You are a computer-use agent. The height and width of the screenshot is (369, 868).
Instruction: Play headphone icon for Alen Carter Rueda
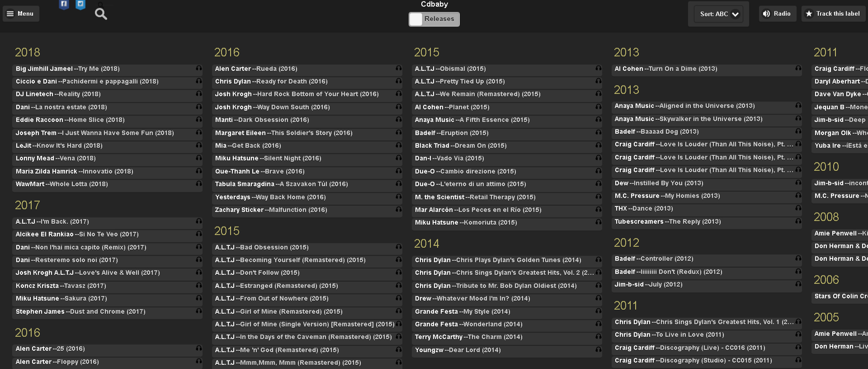pos(399,68)
